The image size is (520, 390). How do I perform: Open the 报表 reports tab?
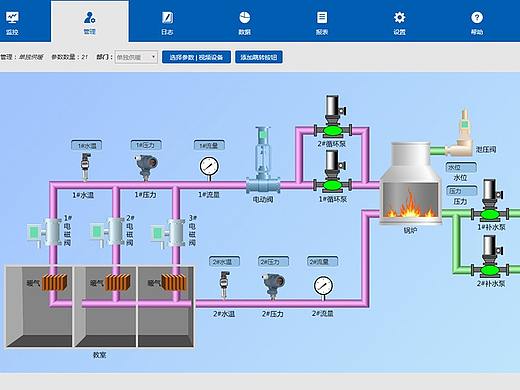[322, 23]
